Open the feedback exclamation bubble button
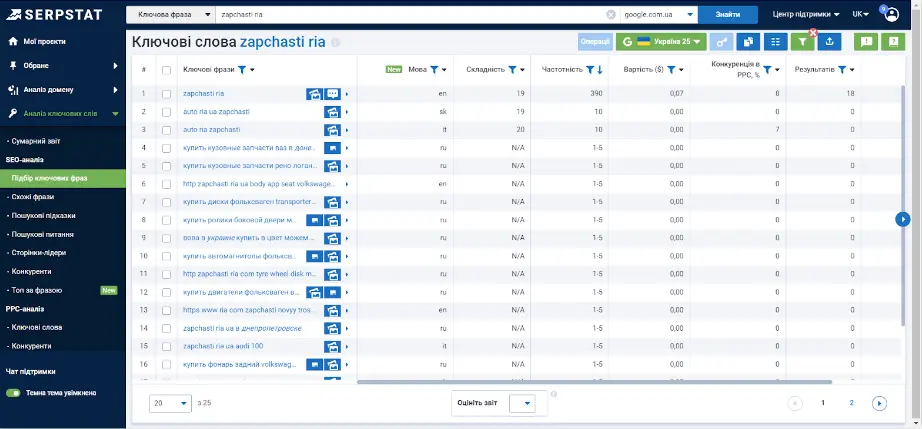The image size is (922, 429). pyautogui.click(x=866, y=42)
